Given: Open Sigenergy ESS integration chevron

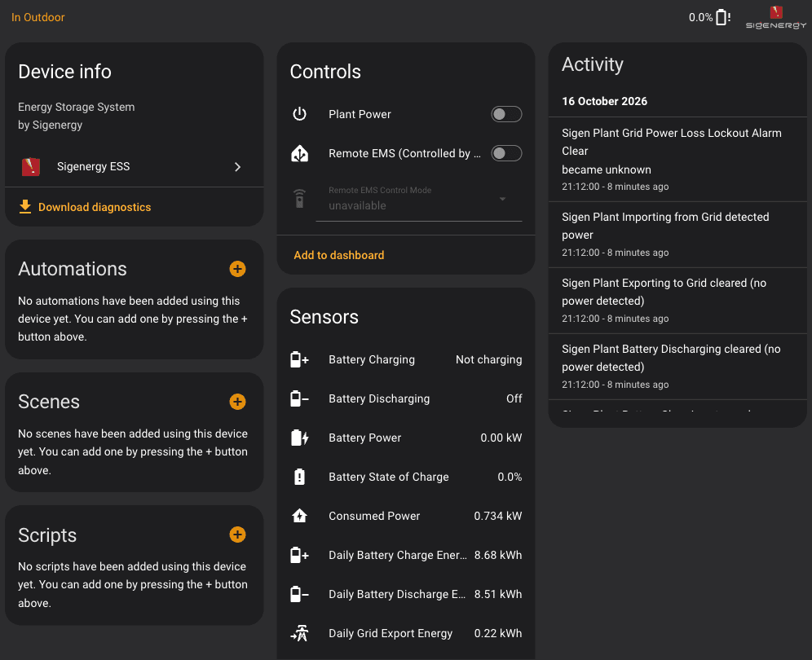Looking at the screenshot, I should click(238, 167).
